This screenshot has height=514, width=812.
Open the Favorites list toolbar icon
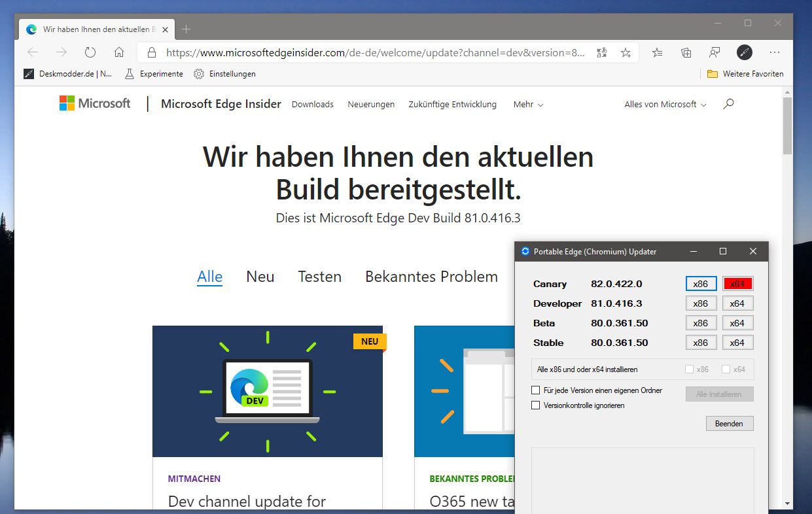(x=658, y=52)
